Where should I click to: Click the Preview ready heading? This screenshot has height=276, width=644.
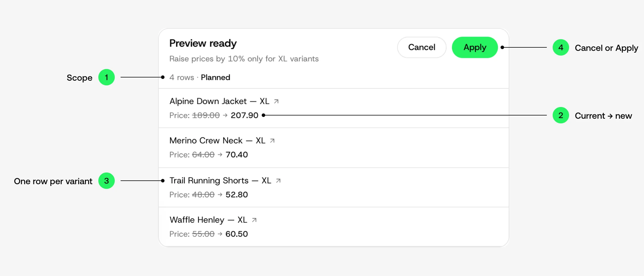coord(203,43)
